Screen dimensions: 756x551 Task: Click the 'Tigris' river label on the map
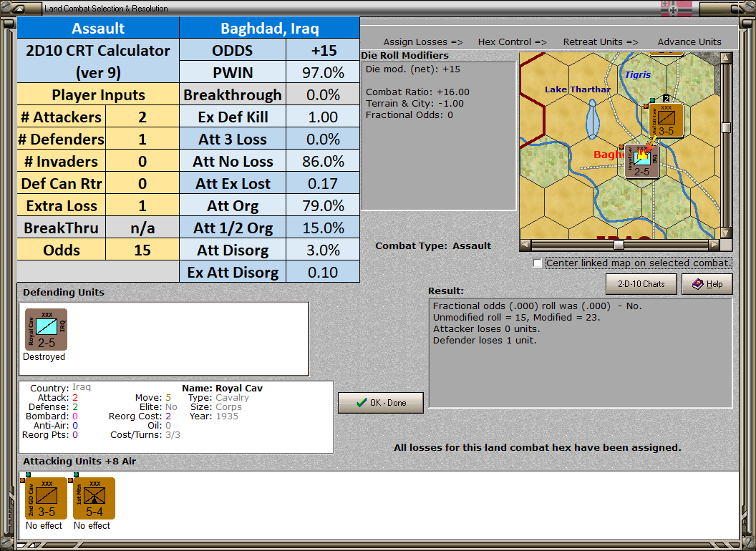click(637, 74)
